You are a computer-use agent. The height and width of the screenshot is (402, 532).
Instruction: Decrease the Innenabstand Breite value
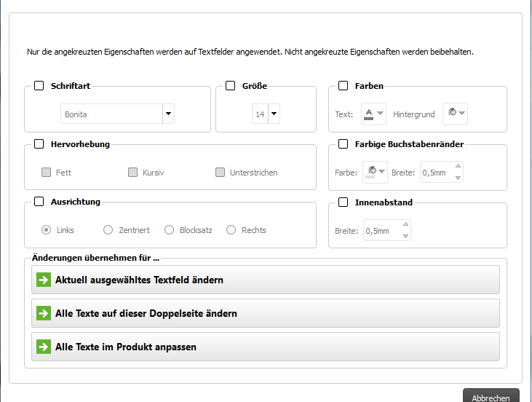coord(406,235)
